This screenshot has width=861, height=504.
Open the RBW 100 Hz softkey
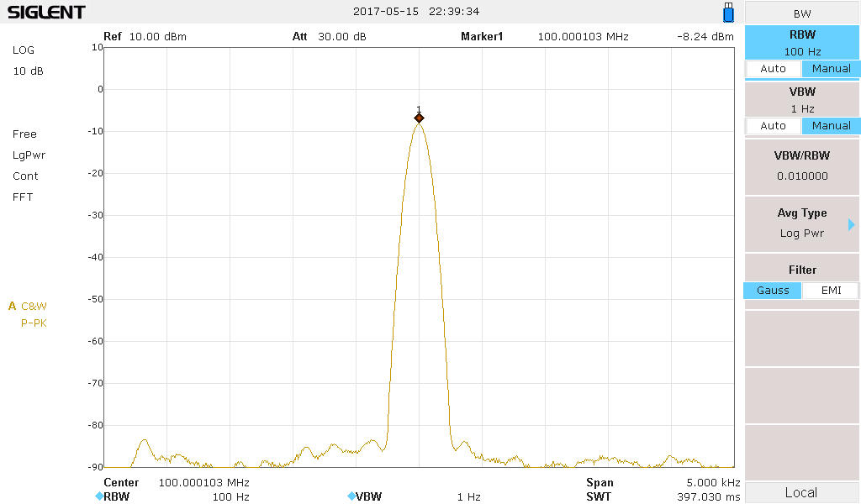[x=801, y=43]
